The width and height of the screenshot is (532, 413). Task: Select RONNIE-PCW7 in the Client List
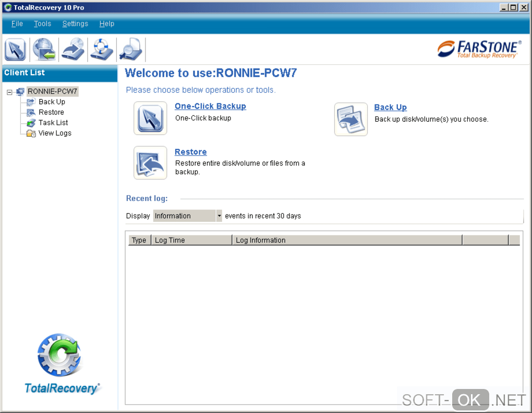click(x=53, y=91)
